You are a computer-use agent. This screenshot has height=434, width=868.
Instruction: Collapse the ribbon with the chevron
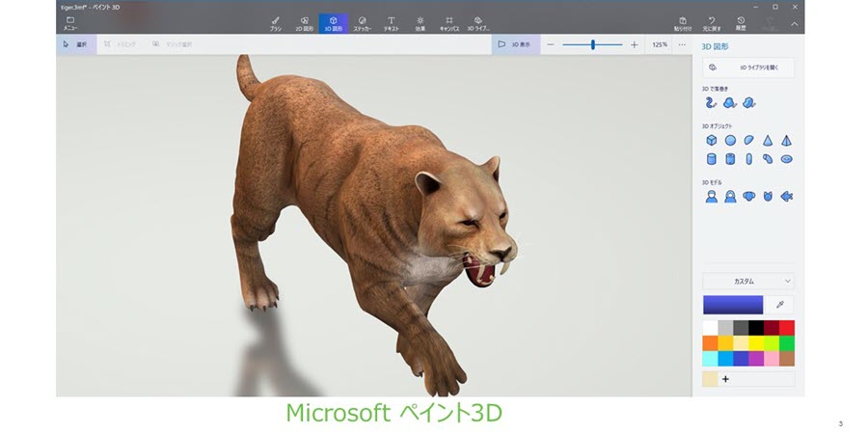click(x=794, y=22)
